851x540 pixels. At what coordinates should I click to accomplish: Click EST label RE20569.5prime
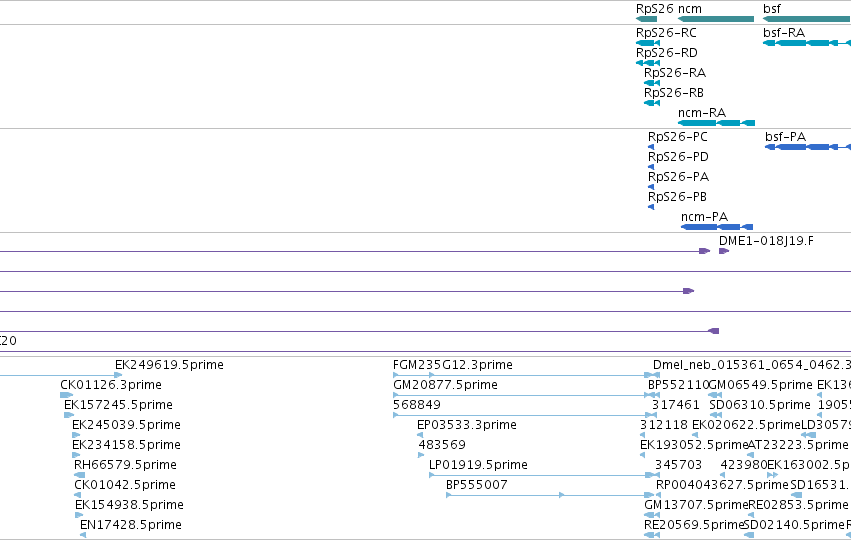click(x=694, y=525)
